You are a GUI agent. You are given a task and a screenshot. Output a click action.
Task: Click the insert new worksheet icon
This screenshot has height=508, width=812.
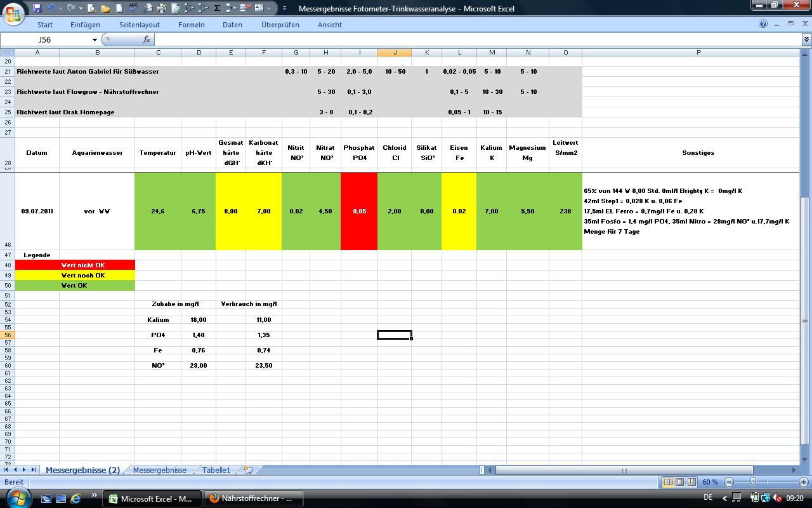tap(248, 471)
